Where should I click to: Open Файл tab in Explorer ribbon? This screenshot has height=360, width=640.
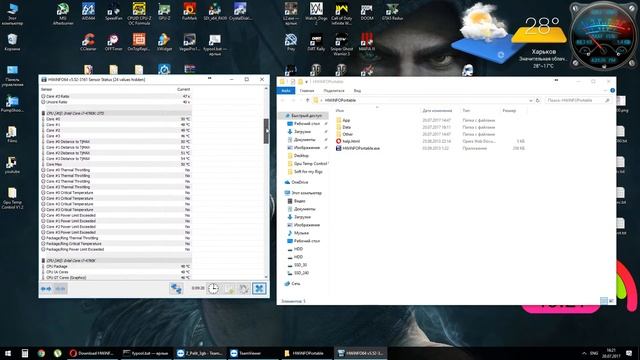[286, 91]
